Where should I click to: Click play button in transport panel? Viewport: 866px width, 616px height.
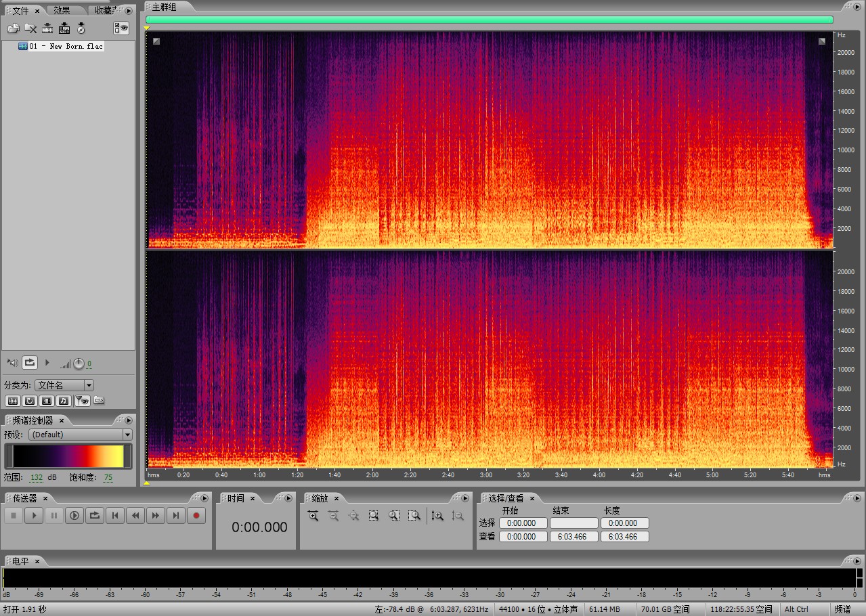tap(33, 516)
